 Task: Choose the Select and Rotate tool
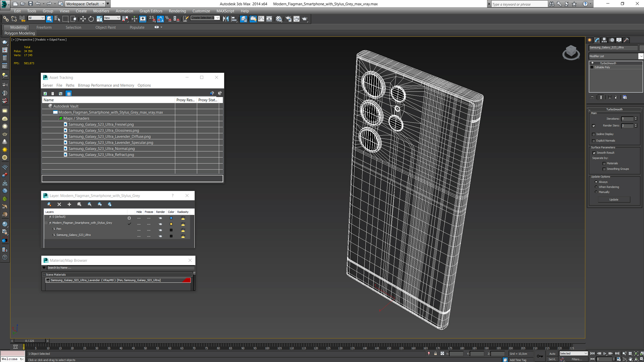click(x=91, y=19)
